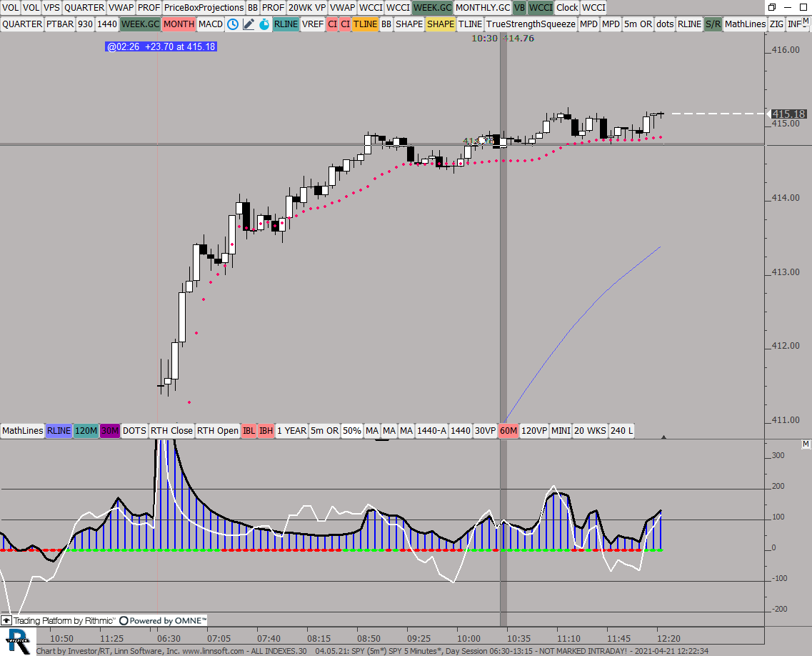Click the RTH Open button

tap(218, 431)
